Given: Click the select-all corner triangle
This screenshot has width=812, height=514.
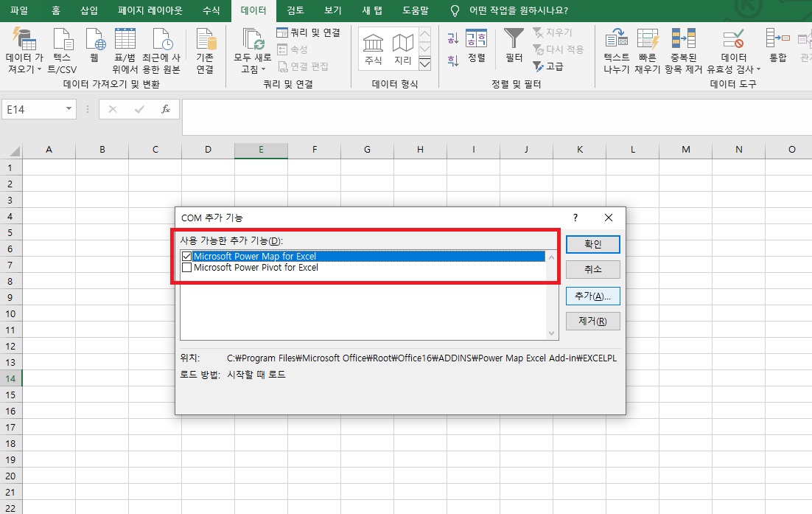Looking at the screenshot, I should point(13,150).
